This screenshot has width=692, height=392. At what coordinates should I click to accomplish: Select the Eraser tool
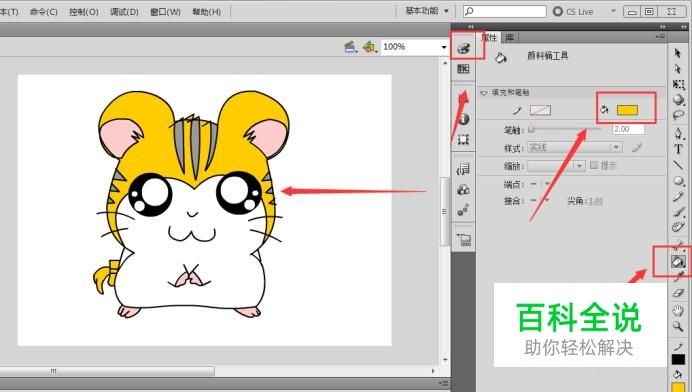point(678,293)
